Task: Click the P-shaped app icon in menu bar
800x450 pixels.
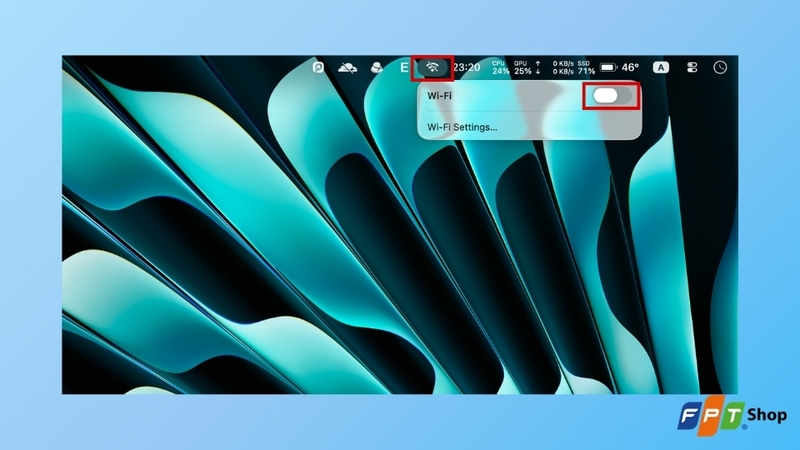Action: pos(318,67)
